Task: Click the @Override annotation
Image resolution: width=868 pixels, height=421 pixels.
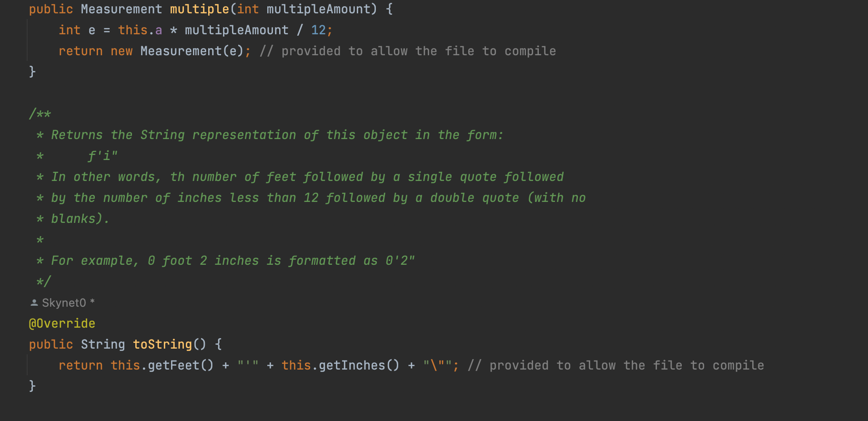Action: pyautogui.click(x=62, y=324)
